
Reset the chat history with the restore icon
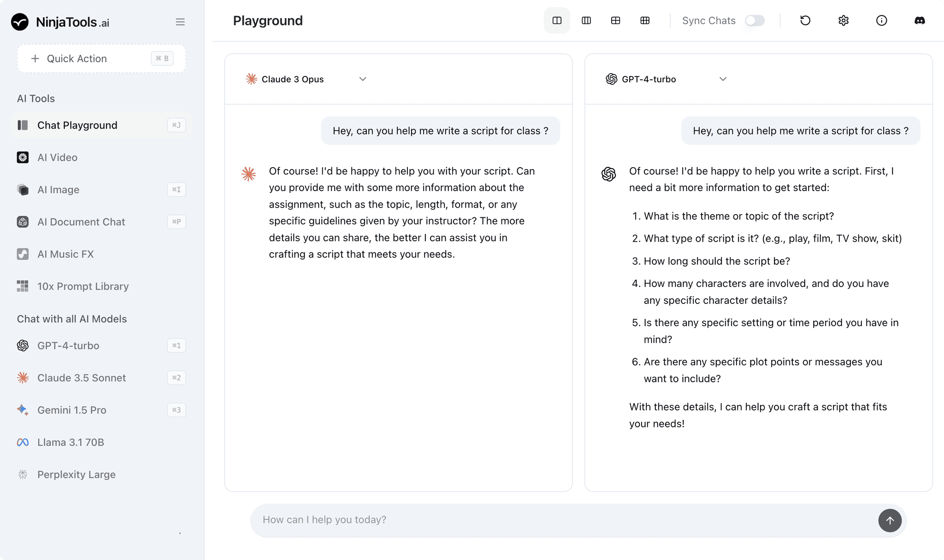point(805,20)
